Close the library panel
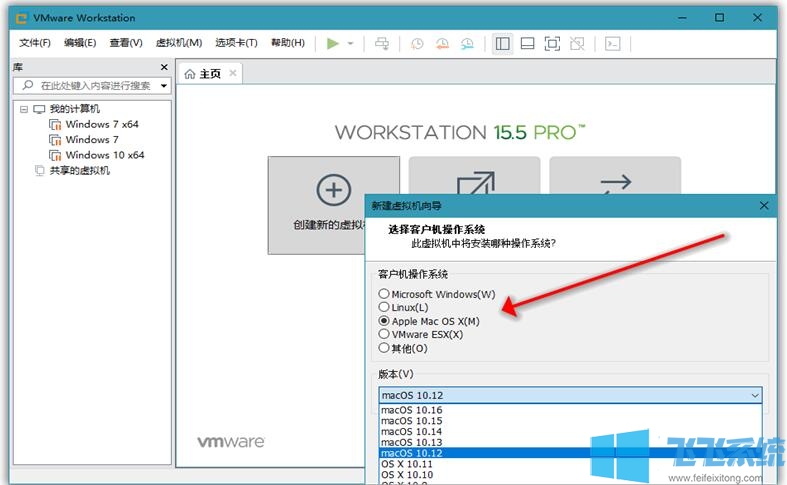 coord(164,67)
